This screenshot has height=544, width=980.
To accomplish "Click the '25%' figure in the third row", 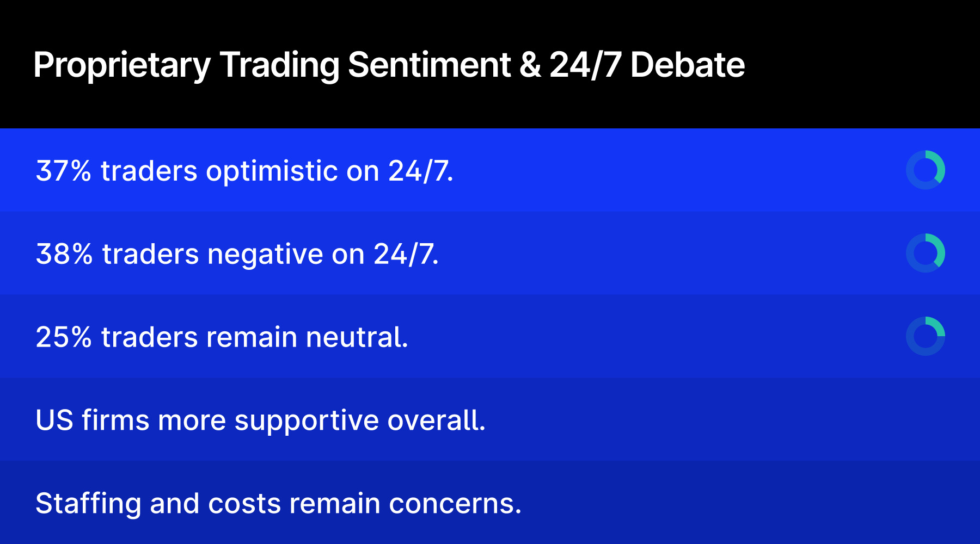I will (63, 337).
